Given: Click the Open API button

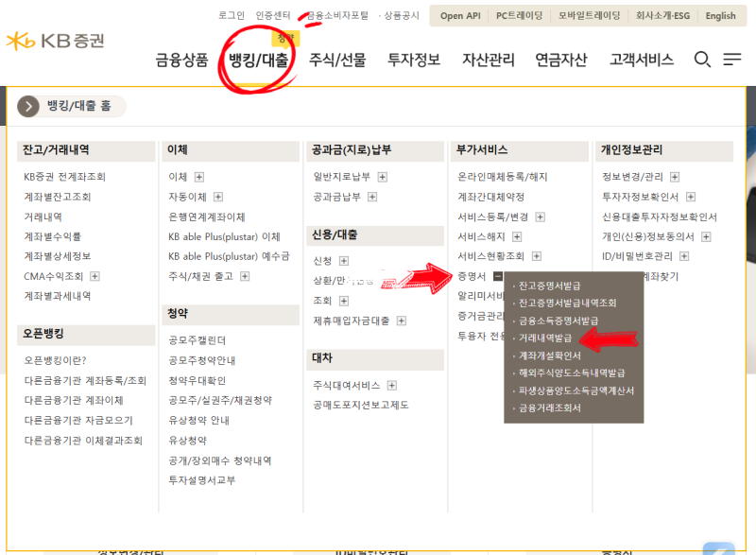Looking at the screenshot, I should click(460, 15).
